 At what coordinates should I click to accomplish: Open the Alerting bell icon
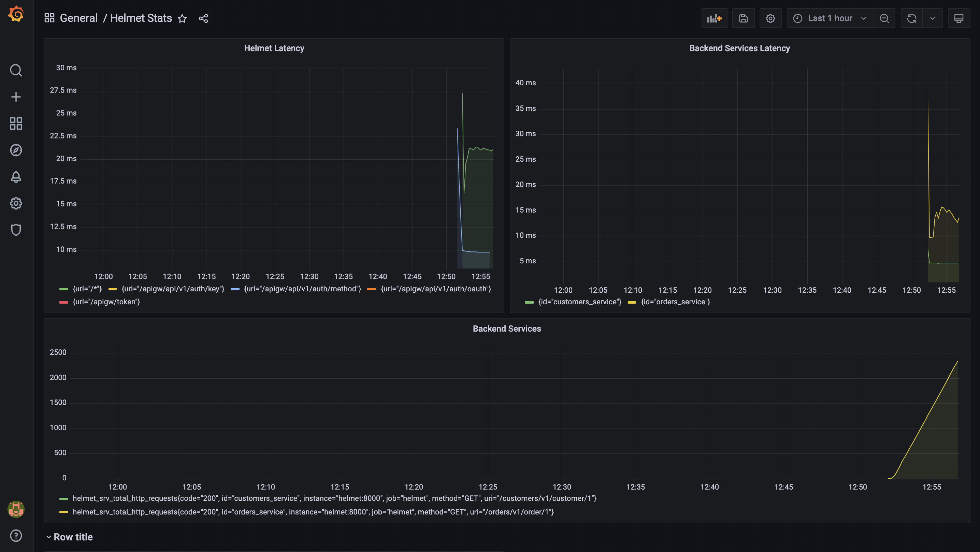pos(16,177)
